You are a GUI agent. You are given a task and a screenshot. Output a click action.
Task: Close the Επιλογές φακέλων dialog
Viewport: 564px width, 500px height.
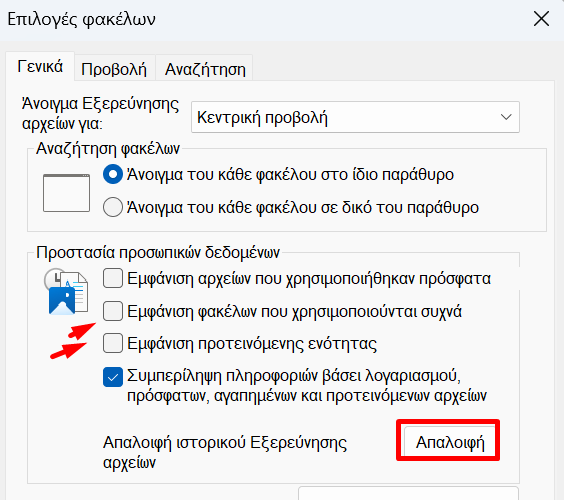tap(541, 19)
